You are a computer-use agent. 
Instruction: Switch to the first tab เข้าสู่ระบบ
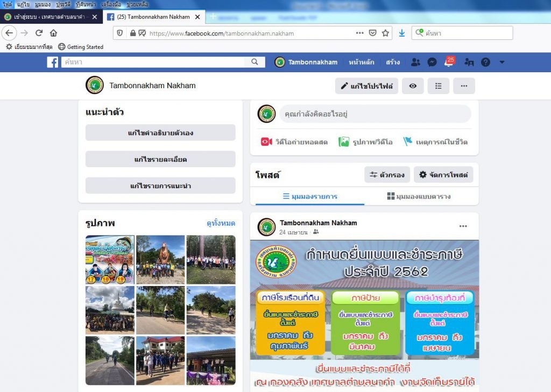point(48,17)
